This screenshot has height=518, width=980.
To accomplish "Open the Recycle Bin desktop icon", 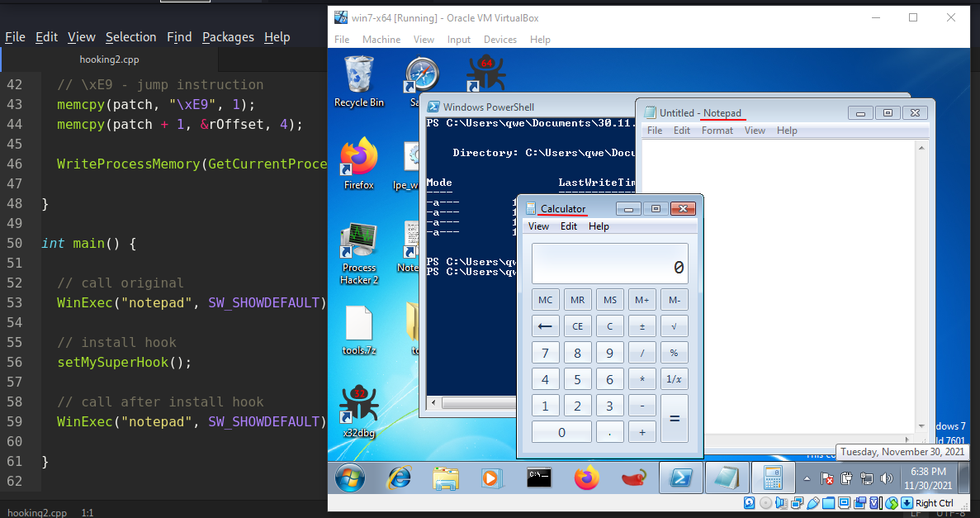I will [x=359, y=81].
